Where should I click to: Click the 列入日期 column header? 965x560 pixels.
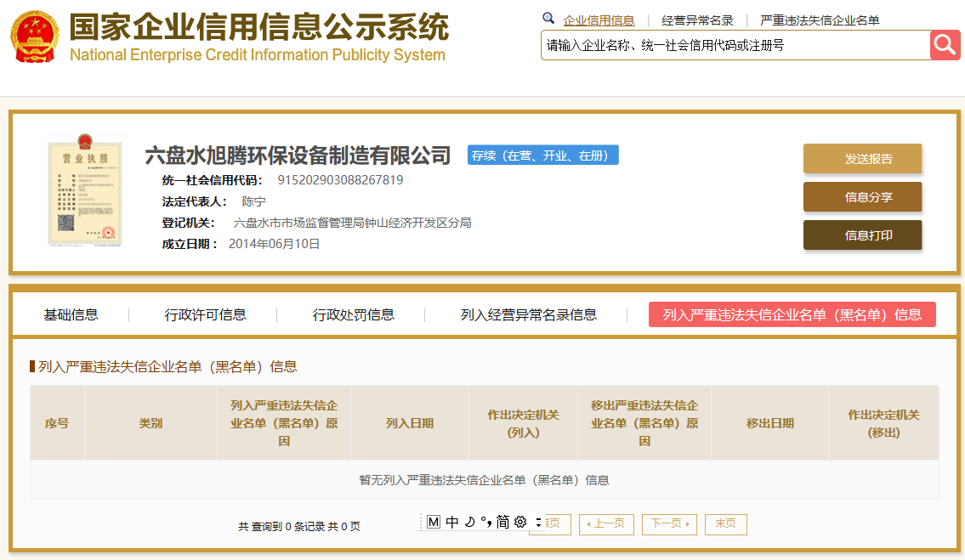(x=410, y=423)
